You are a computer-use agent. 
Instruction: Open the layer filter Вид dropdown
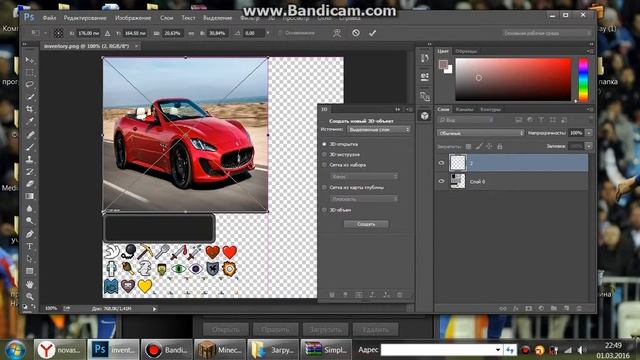tap(465, 120)
